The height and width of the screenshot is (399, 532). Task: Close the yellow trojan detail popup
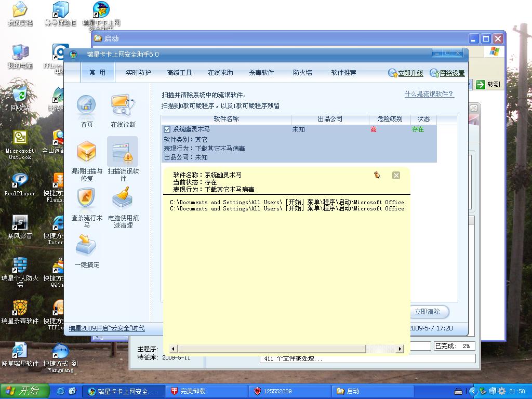396,175
